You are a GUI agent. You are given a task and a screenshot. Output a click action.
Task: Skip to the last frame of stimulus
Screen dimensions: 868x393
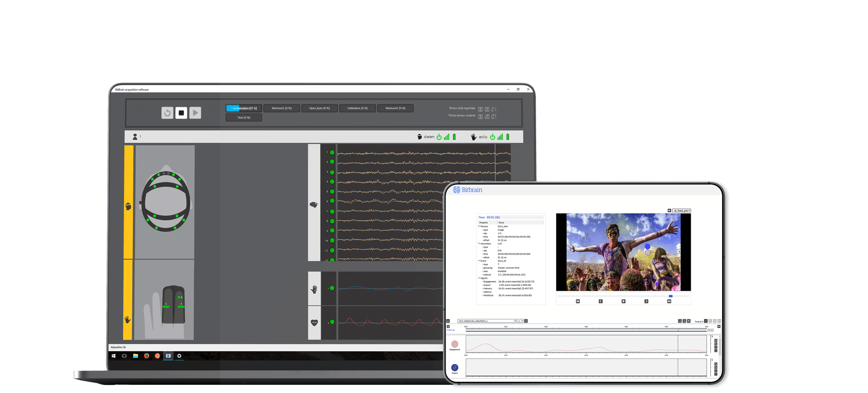[x=669, y=301]
